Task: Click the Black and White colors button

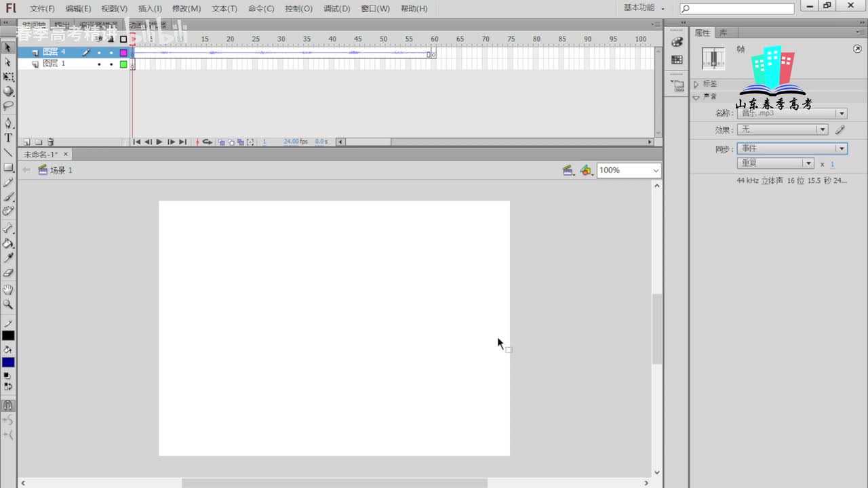Action: click(x=7, y=375)
